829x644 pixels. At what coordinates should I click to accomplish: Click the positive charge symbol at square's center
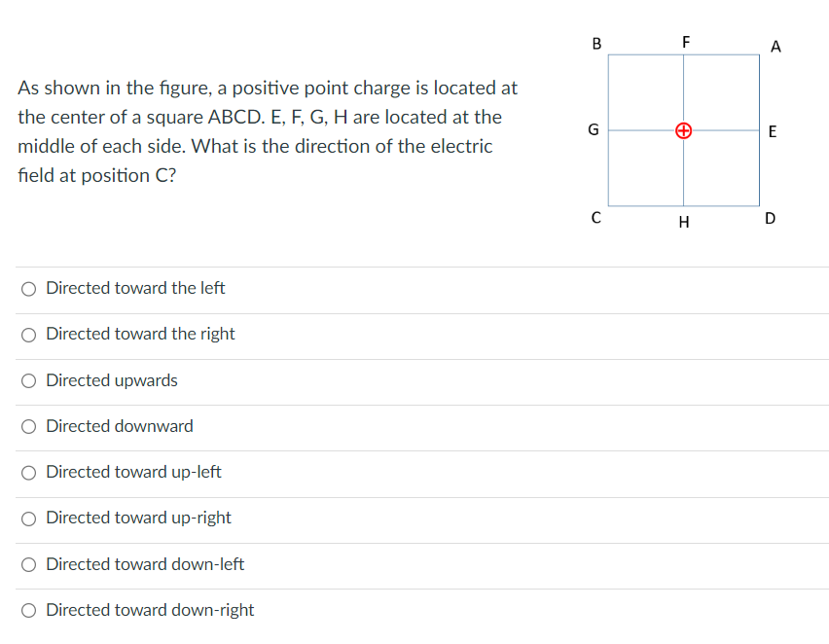click(684, 130)
